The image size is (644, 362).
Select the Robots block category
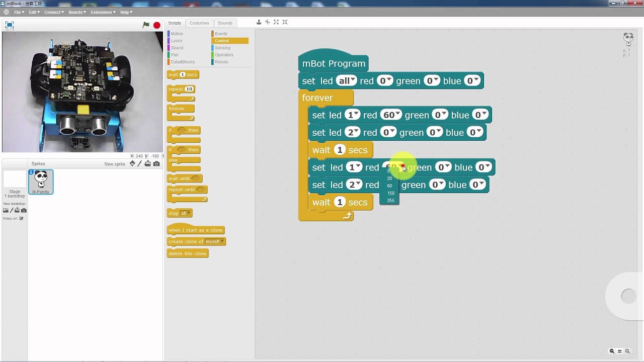pyautogui.click(x=221, y=62)
